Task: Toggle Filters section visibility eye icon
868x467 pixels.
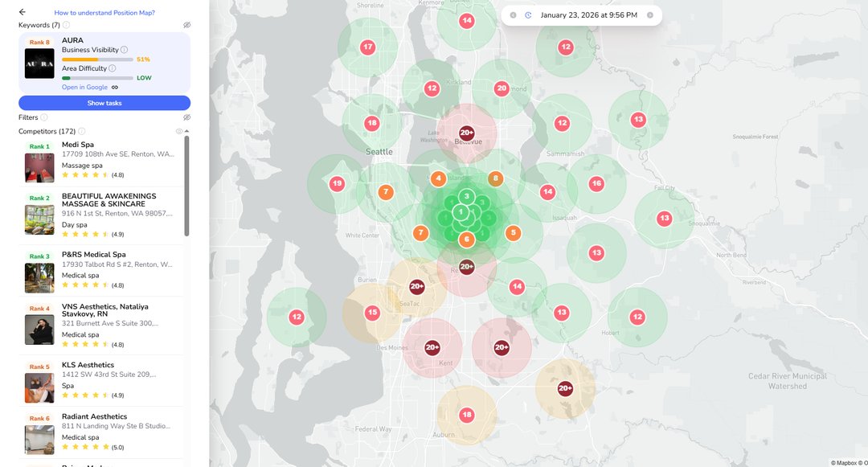Action: pos(186,117)
